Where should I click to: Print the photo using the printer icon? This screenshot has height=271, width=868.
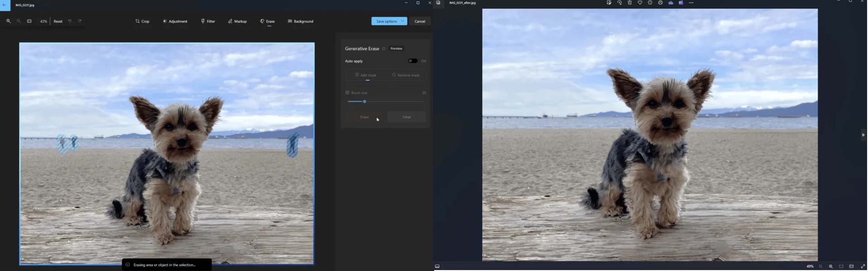(660, 3)
